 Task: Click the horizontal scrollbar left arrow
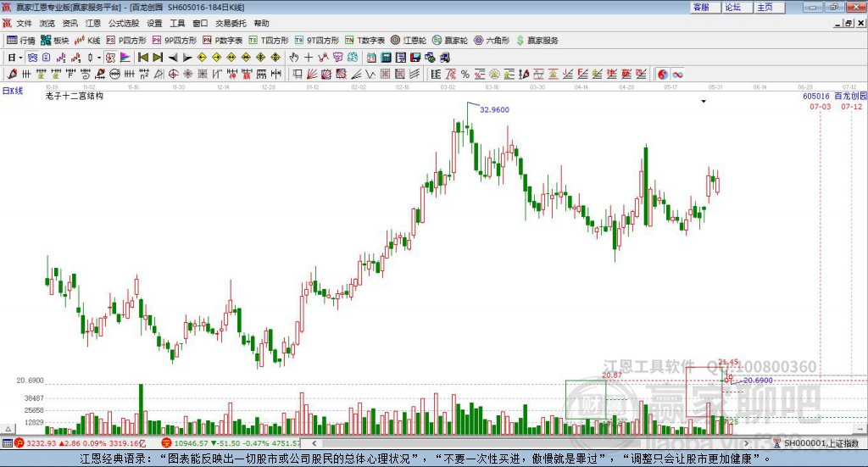click(x=314, y=443)
